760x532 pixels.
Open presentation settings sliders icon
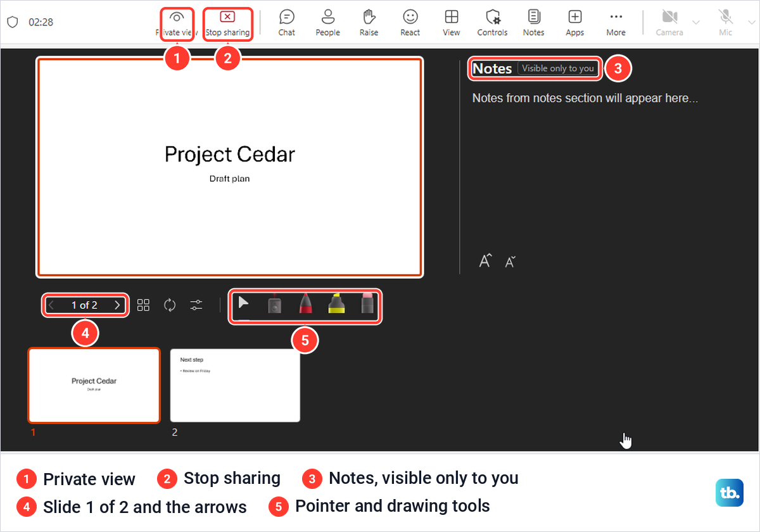click(196, 305)
